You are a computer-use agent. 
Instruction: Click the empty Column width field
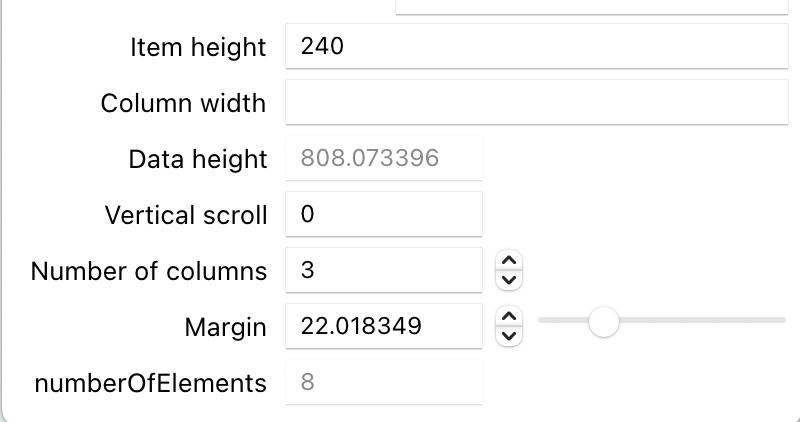point(537,102)
